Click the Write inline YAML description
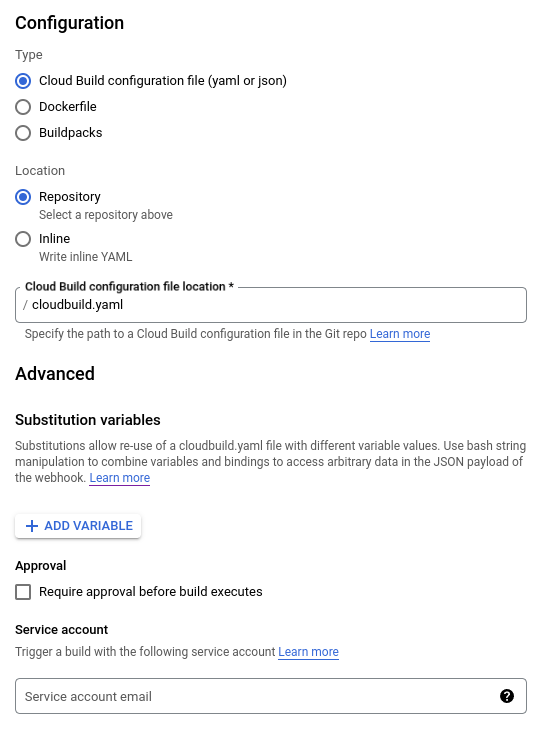This screenshot has height=730, width=552. pyautogui.click(x=86, y=257)
